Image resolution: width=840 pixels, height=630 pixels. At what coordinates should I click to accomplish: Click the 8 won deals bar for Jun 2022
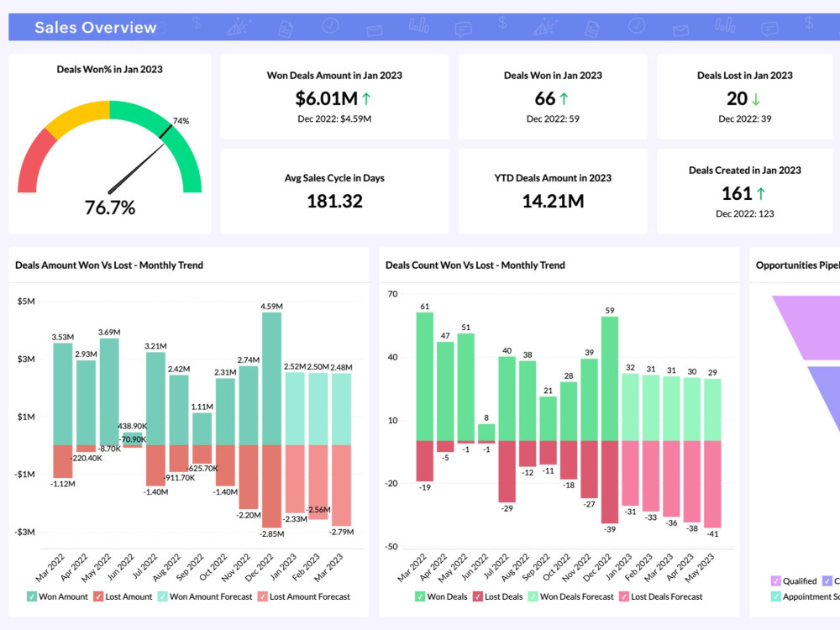click(486, 433)
